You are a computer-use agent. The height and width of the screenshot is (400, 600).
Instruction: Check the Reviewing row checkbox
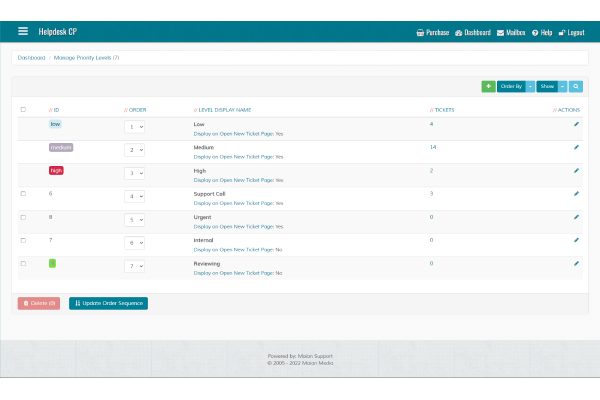[x=23, y=263]
